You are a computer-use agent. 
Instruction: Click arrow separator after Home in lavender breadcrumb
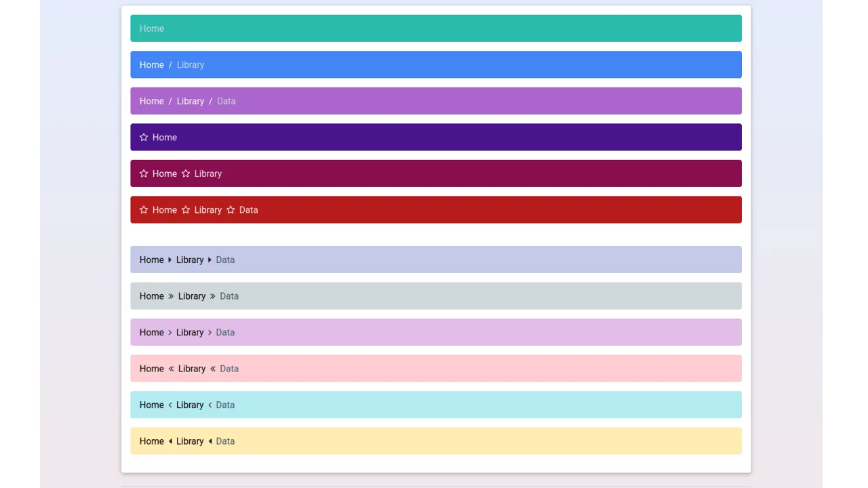(169, 260)
